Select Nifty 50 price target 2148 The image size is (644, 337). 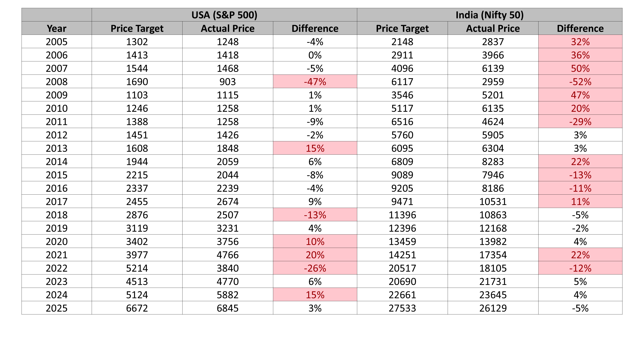tap(402, 42)
